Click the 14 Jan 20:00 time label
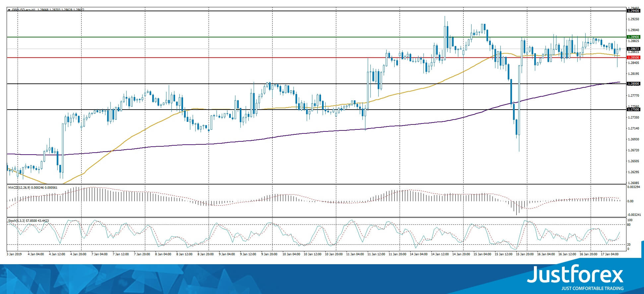Screen dimensions: 644x294 coord(461,254)
